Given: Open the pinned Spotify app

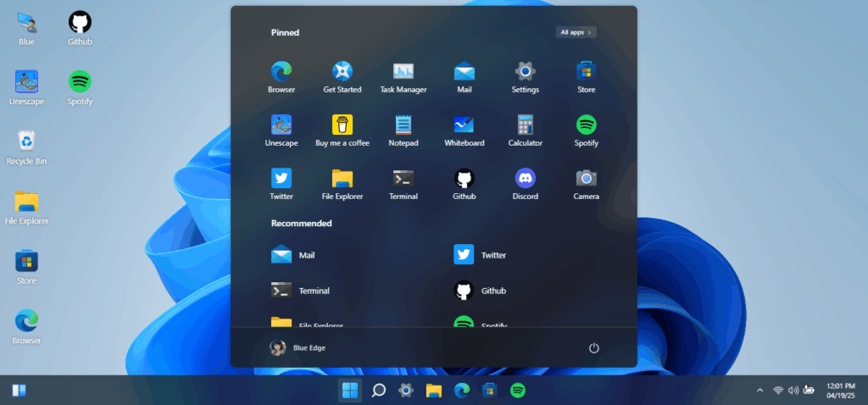Looking at the screenshot, I should (x=586, y=131).
